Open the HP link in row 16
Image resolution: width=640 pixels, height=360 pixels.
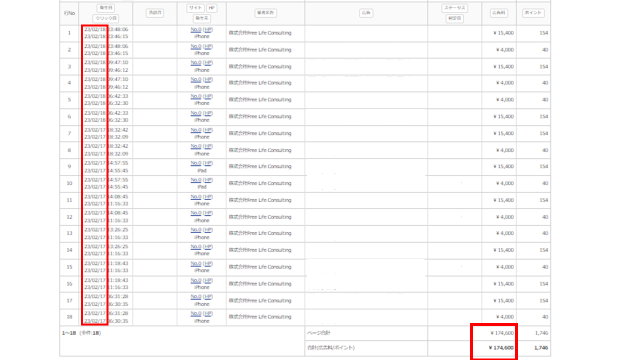point(208,280)
